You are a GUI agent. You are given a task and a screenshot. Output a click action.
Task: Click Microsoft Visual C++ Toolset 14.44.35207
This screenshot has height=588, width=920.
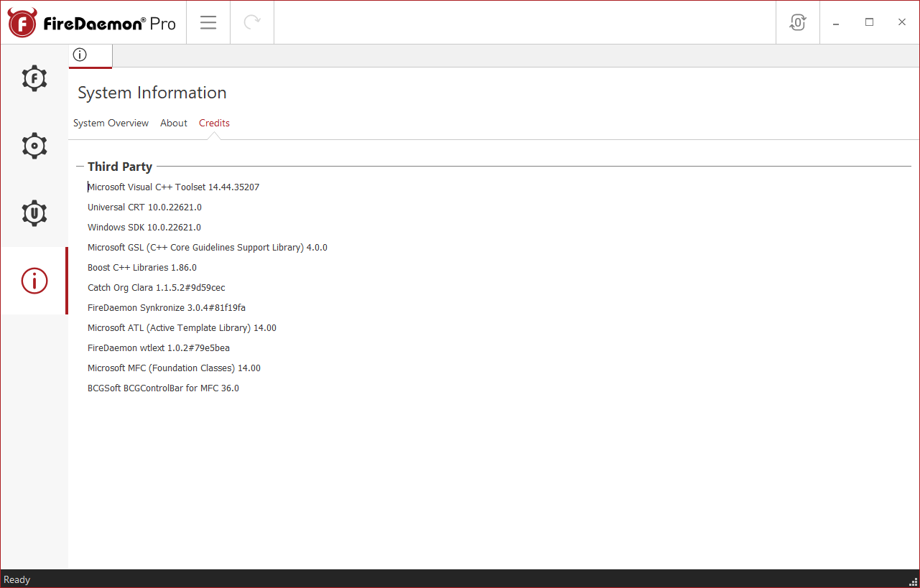pos(173,187)
